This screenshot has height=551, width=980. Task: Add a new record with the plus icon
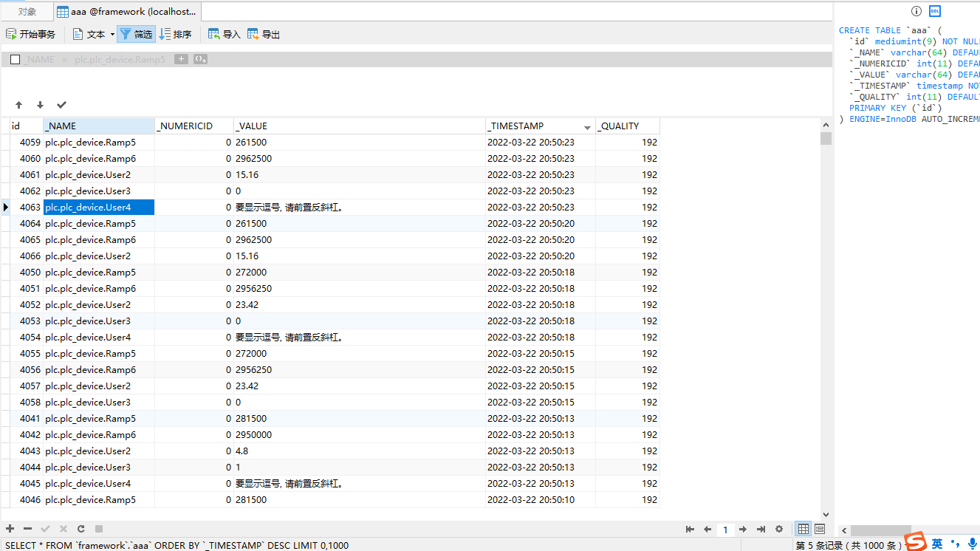coord(10,528)
